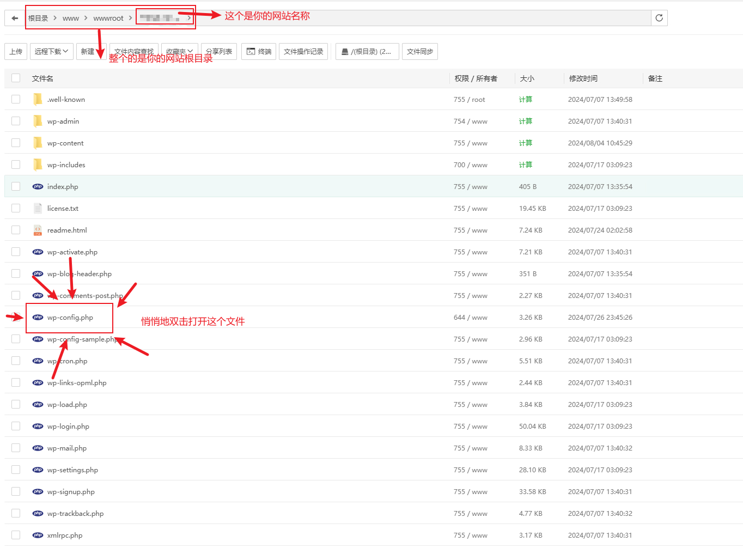Click the back arrow navigation icon
Viewport: 743px width, 560px height.
pos(15,18)
